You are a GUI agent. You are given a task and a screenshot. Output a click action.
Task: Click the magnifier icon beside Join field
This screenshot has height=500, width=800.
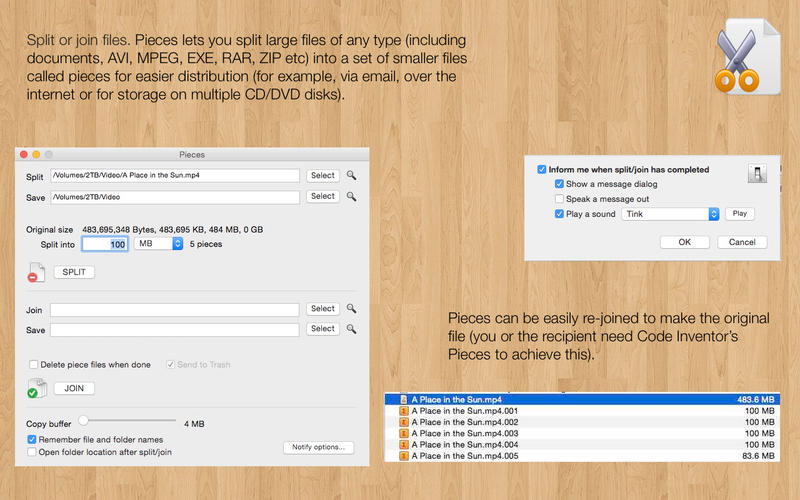point(352,310)
